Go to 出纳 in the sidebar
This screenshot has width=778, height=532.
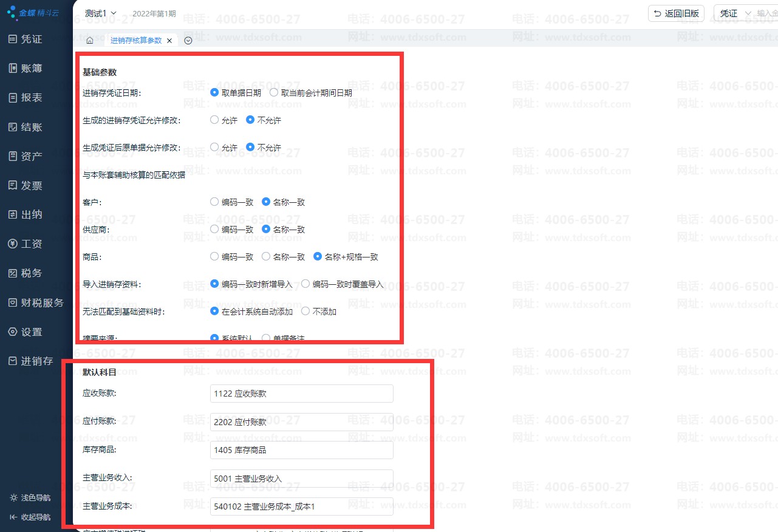click(26, 214)
